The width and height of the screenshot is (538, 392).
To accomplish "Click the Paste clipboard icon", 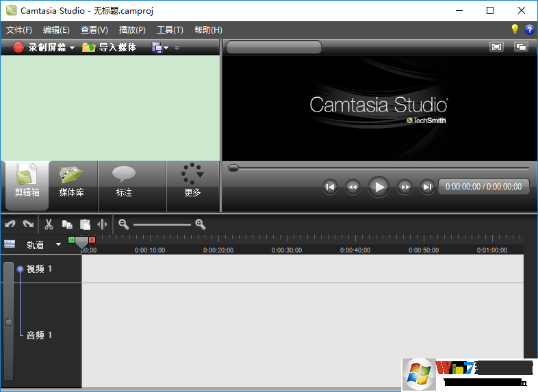I will click(85, 224).
